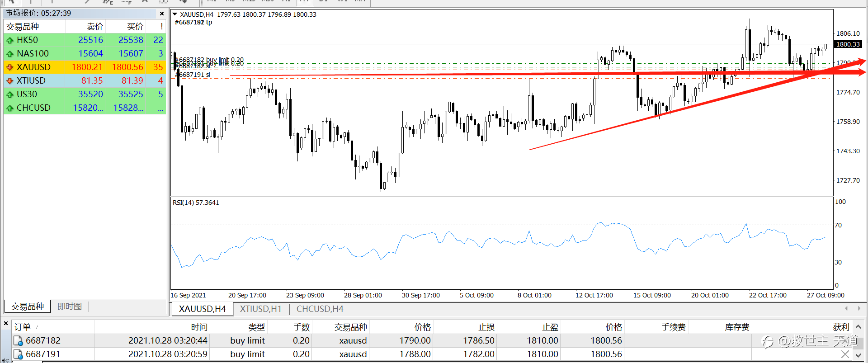
Task: Open the chart dropdown triangle beside XAUUSD,H4
Action: 175,14
